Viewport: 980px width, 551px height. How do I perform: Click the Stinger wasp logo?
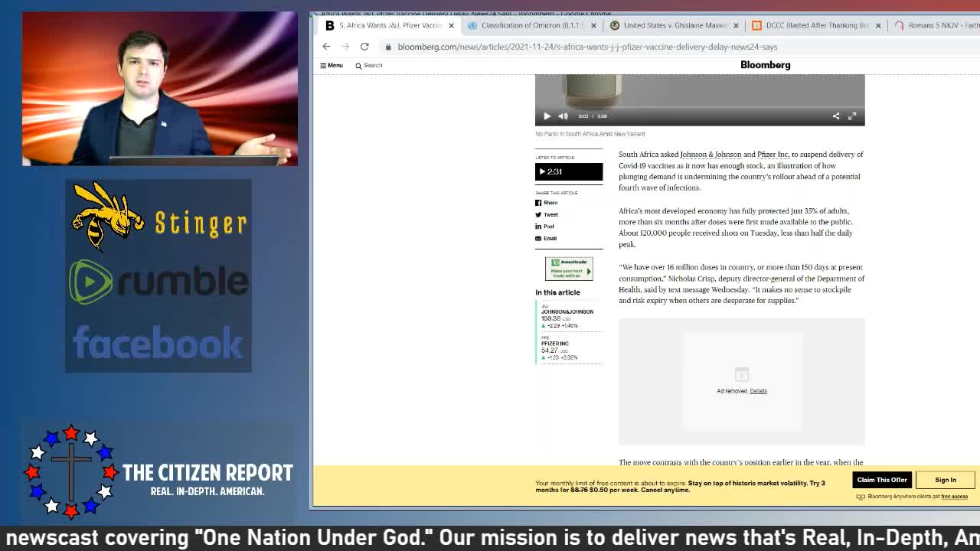click(x=108, y=217)
